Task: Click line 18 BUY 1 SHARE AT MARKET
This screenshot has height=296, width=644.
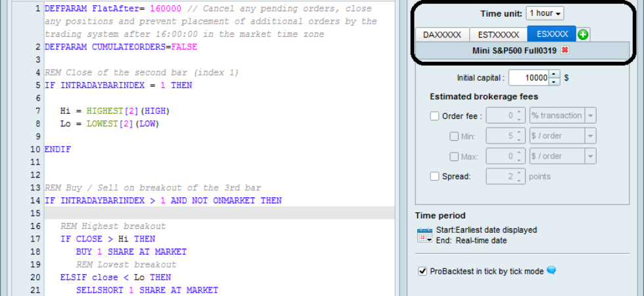Action: 131,251
